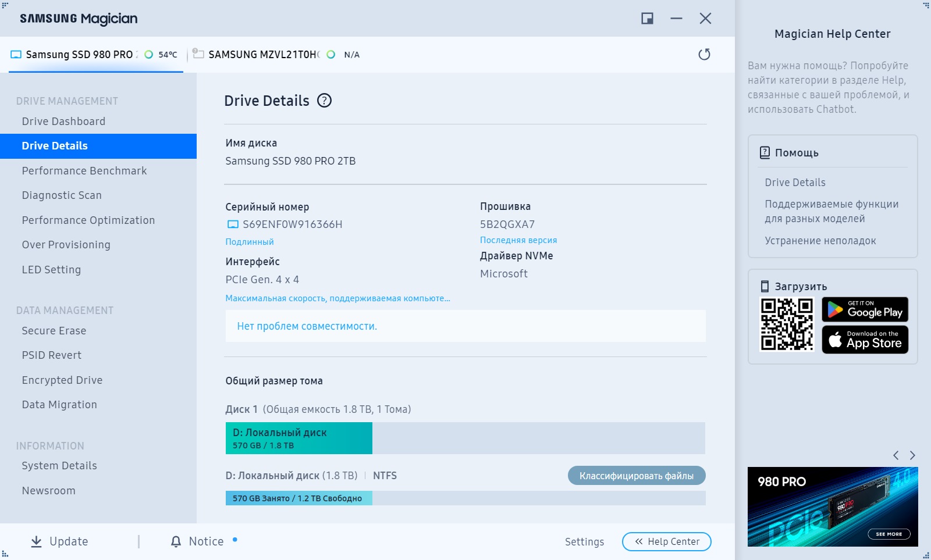This screenshot has width=931, height=560.
Task: Click the NTFS file system label
Action: (385, 476)
